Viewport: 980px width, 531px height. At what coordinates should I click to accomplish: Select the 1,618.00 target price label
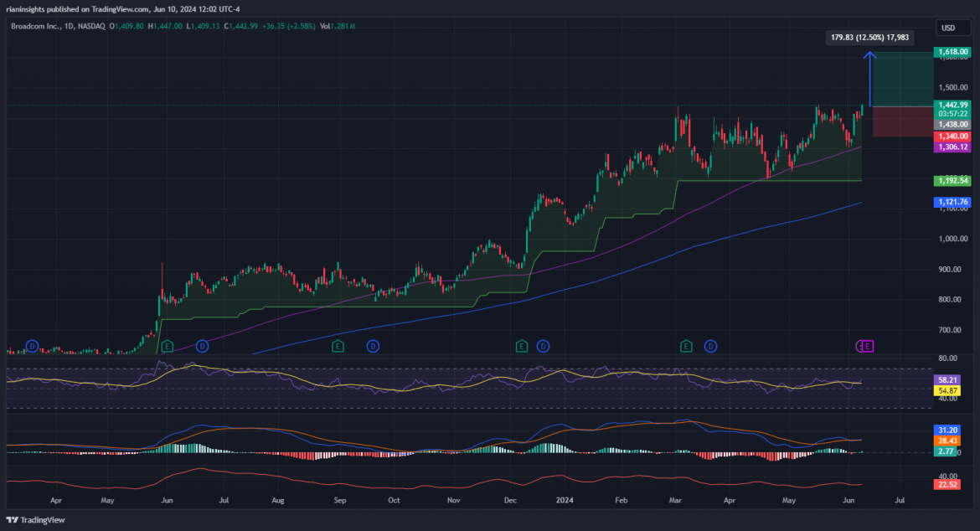coord(953,52)
